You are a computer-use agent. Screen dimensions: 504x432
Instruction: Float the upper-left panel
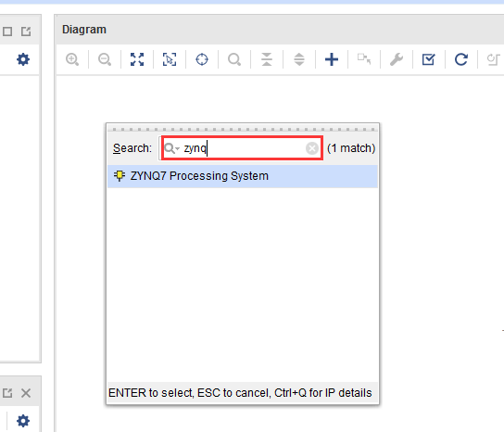(26, 32)
